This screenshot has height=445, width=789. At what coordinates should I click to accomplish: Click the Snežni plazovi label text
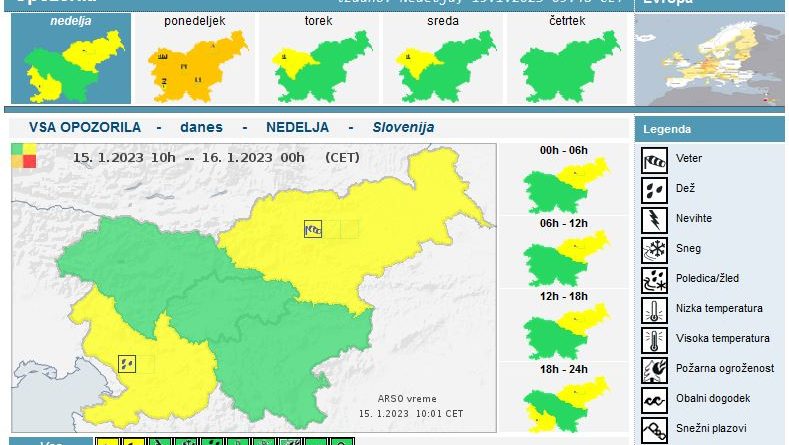click(x=711, y=428)
